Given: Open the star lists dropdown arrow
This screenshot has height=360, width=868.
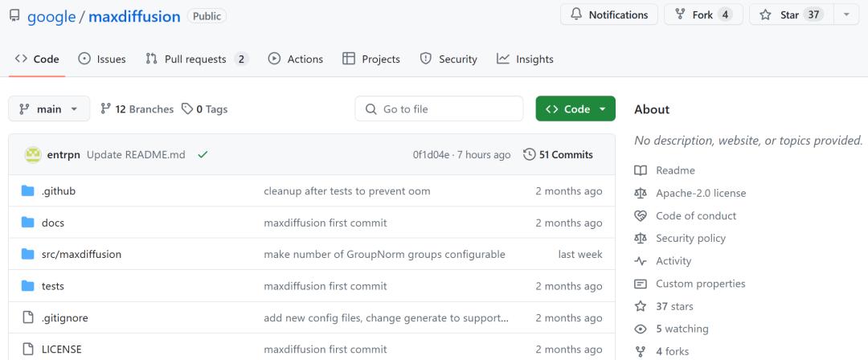Looking at the screenshot, I should 846,14.
